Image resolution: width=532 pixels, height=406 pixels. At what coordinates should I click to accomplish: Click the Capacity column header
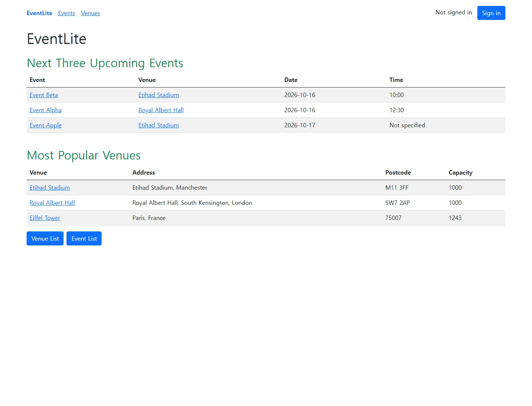(460, 172)
